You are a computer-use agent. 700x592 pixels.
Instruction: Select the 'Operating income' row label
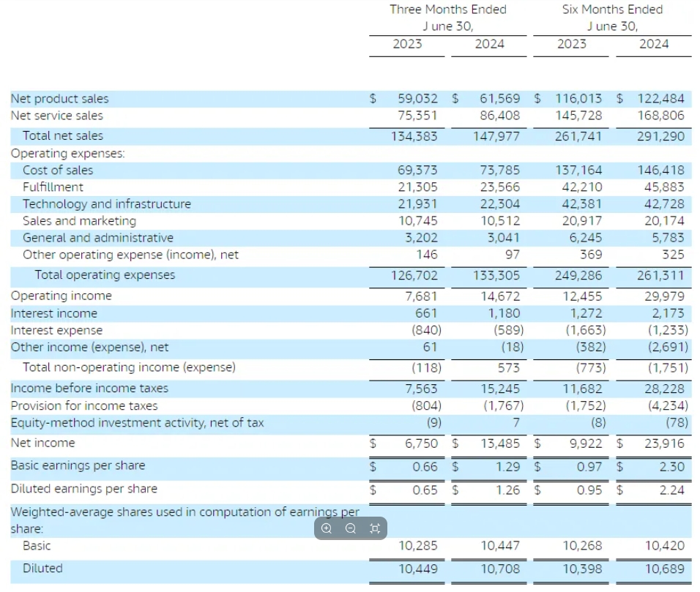coord(62,296)
